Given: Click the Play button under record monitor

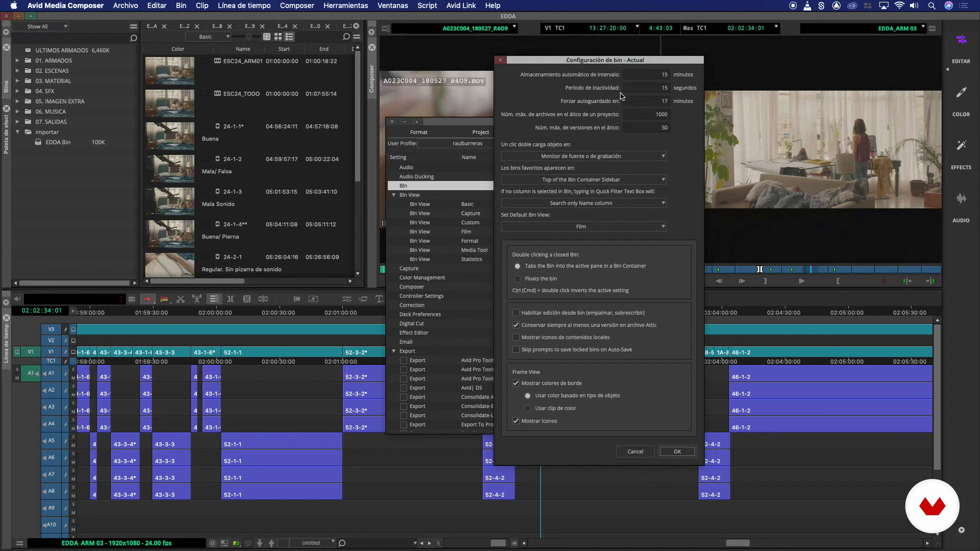Looking at the screenshot, I should (802, 281).
